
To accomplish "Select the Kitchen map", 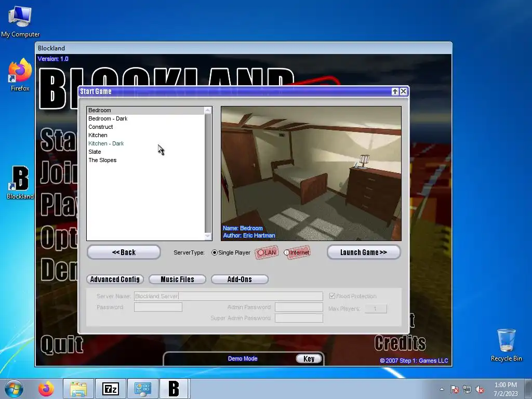I will click(x=145, y=135).
